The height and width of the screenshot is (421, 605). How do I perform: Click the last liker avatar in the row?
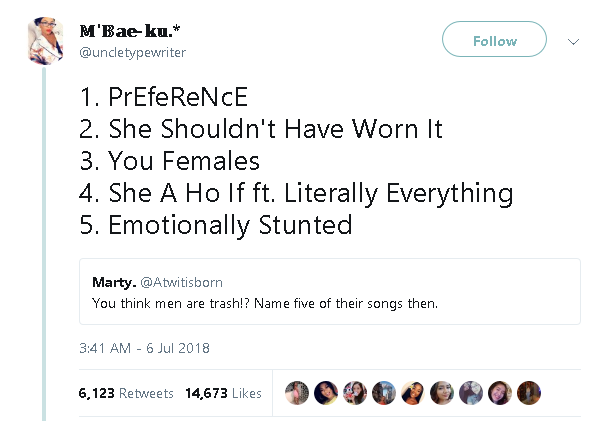pyautogui.click(x=529, y=393)
